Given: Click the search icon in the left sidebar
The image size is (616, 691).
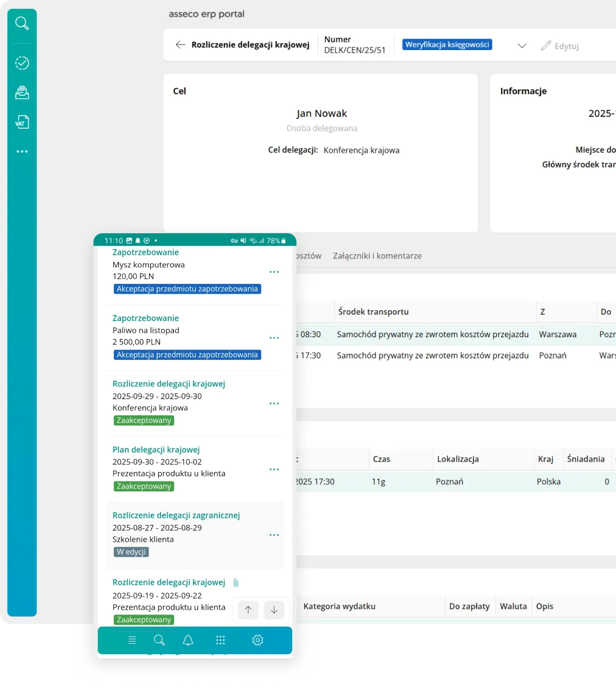Looking at the screenshot, I should pyautogui.click(x=22, y=23).
